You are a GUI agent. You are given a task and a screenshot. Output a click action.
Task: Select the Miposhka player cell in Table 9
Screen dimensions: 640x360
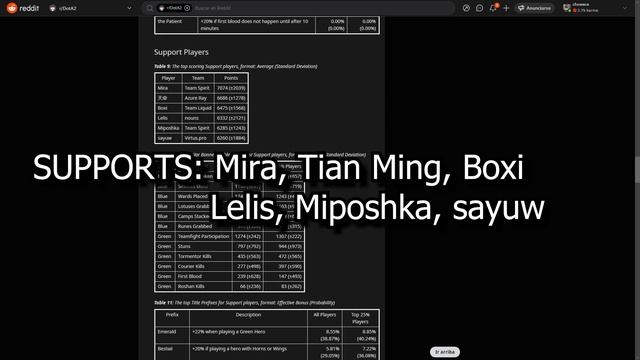pos(168,128)
